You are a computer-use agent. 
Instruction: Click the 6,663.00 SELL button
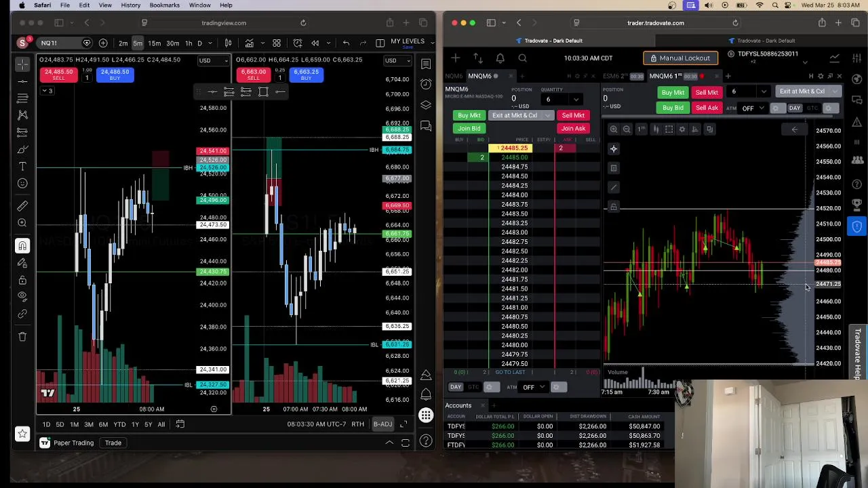coord(253,75)
